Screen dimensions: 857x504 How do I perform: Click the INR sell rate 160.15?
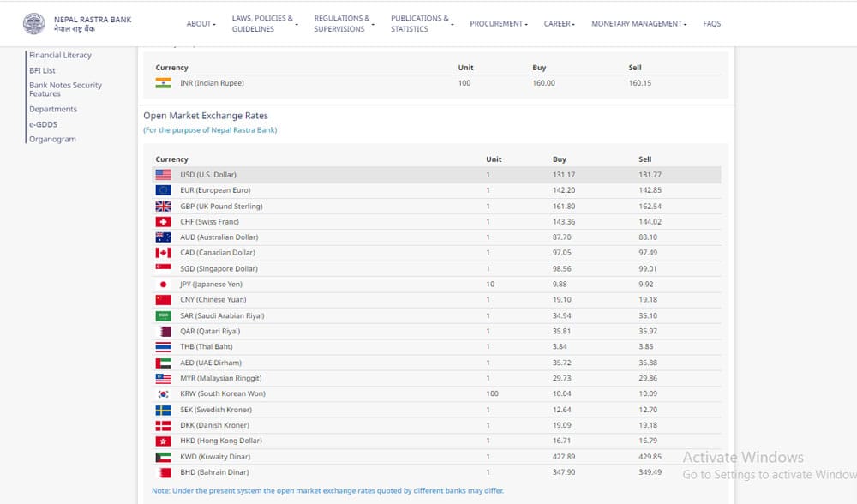tap(640, 83)
